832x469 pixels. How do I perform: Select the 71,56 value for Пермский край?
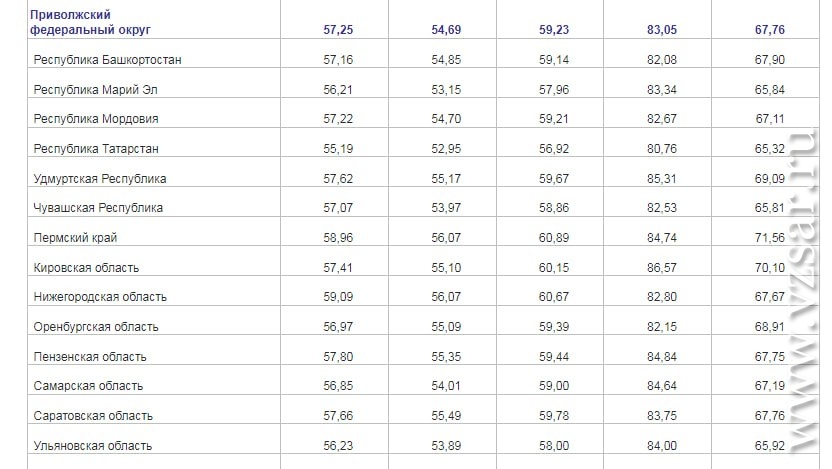tap(769, 238)
